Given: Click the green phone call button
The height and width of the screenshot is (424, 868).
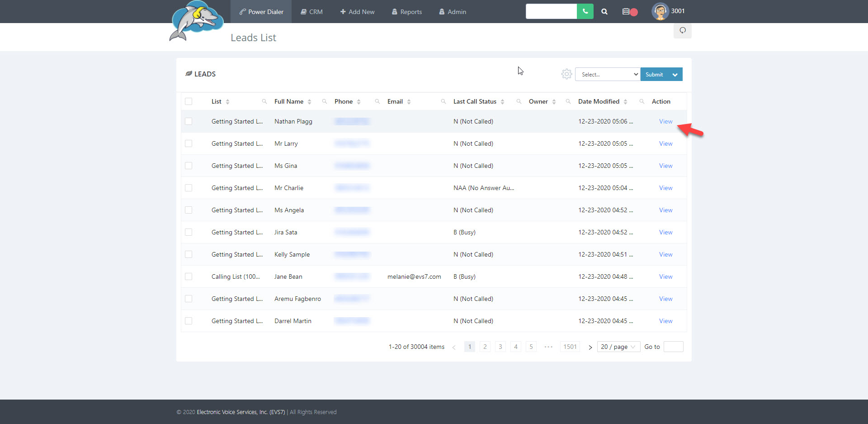Looking at the screenshot, I should pyautogui.click(x=585, y=11).
